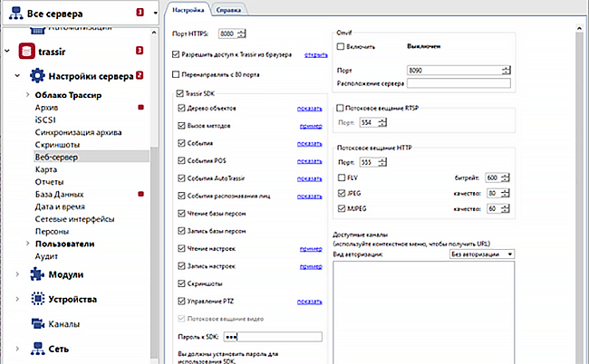The height and width of the screenshot is (364, 589).
Task: Toggle События POS checkbox
Action: coord(181,160)
